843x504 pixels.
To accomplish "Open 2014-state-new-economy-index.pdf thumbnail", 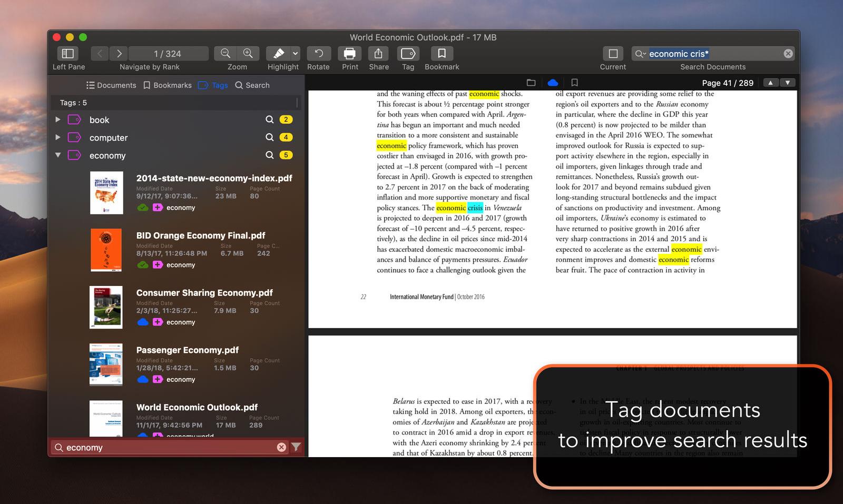I will (x=106, y=193).
